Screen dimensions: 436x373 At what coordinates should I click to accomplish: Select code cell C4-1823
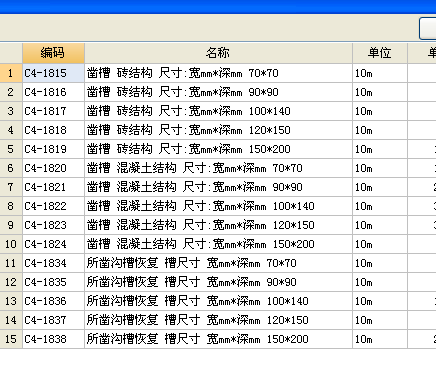53,225
